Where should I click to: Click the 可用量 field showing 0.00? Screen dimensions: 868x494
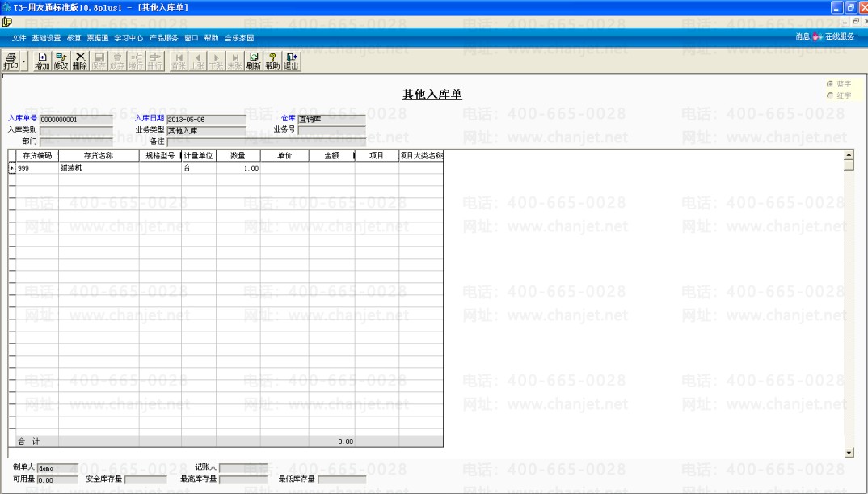tap(57, 479)
